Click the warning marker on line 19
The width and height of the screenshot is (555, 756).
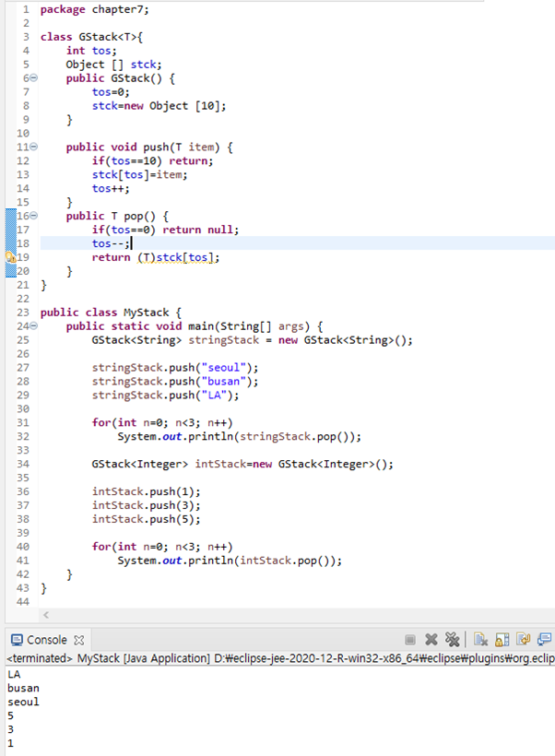[x=11, y=257]
